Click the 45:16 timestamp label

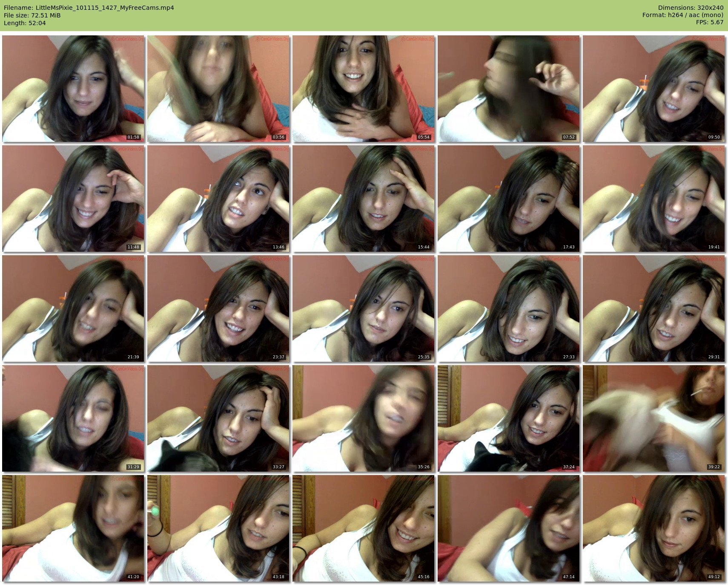tap(424, 577)
